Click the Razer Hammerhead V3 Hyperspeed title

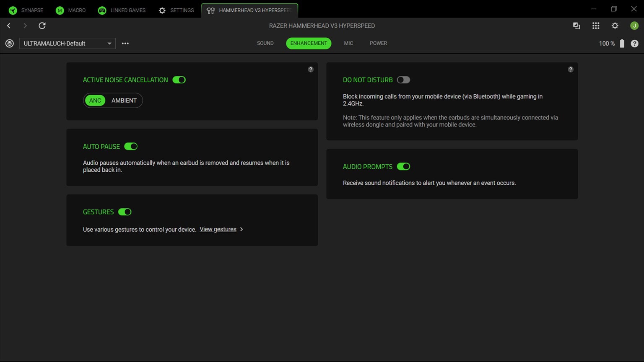322,26
